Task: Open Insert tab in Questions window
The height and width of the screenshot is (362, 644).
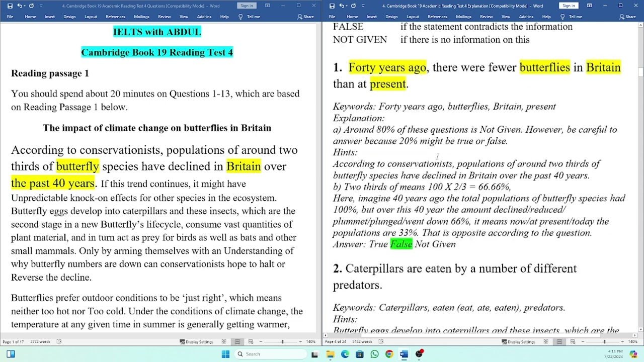Action: point(50,17)
